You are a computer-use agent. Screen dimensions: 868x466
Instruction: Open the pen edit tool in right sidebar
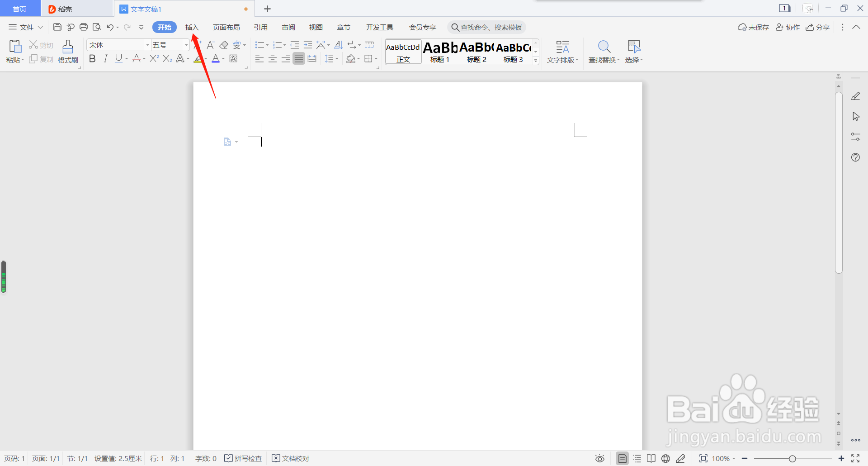[x=855, y=96]
